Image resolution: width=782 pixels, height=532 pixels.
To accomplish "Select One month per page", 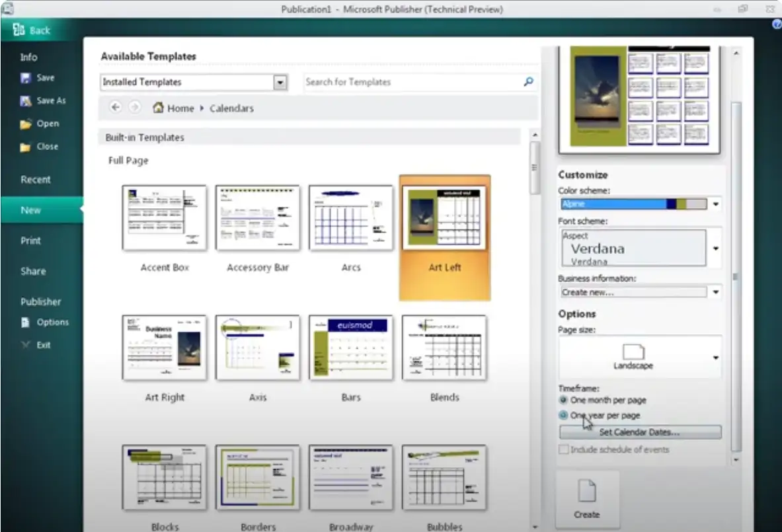I will pos(563,400).
